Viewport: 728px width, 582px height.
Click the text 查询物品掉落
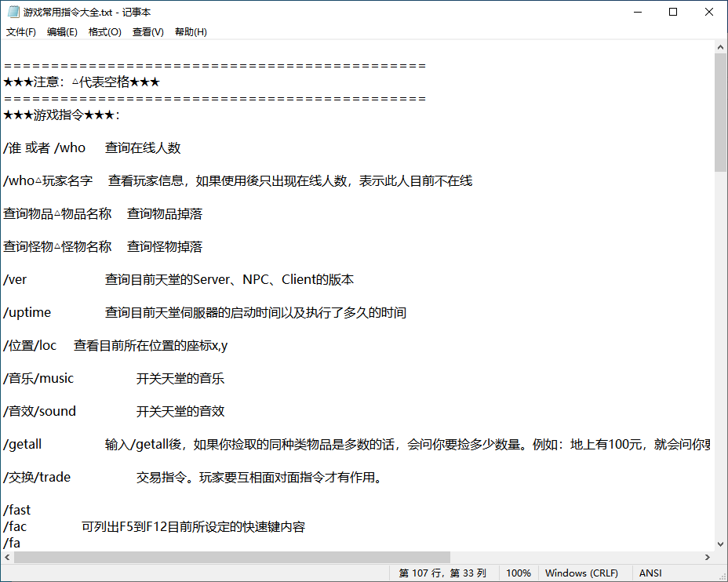coord(165,214)
